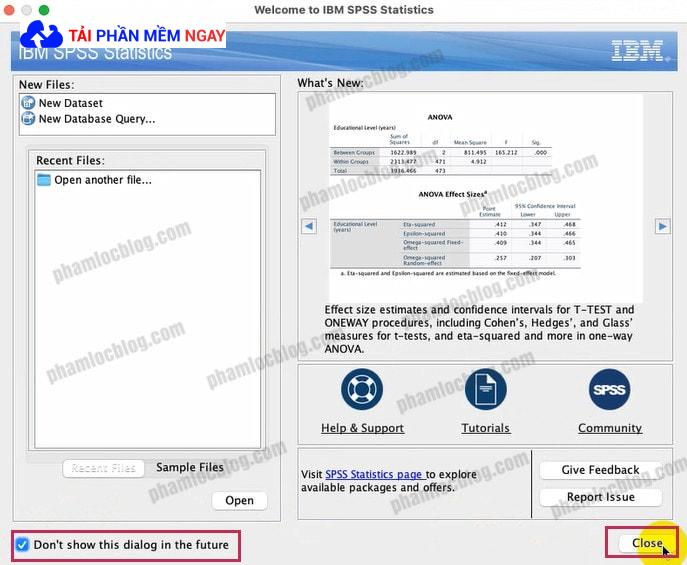687x565 pixels.
Task: Click the New Database Query icon
Action: tap(28, 119)
